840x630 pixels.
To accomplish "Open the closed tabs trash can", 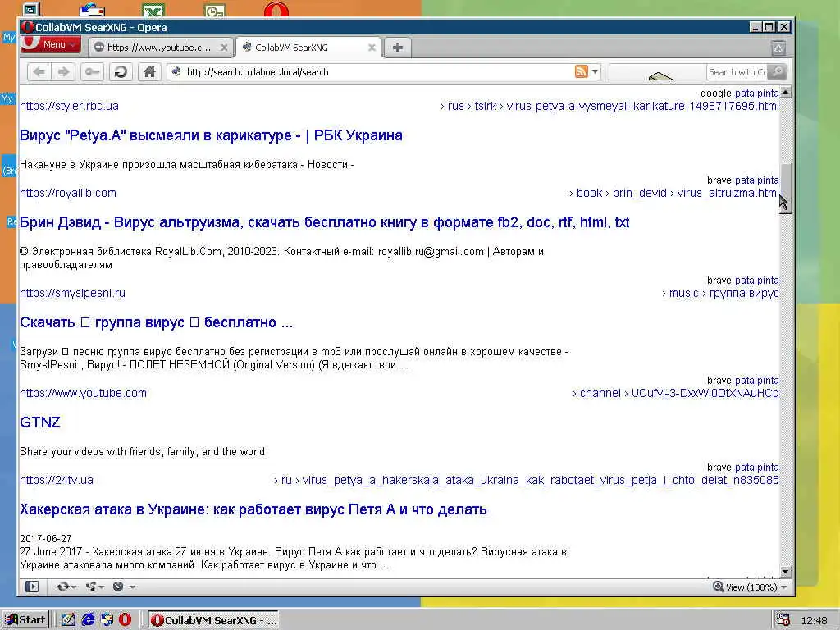I will 778,48.
